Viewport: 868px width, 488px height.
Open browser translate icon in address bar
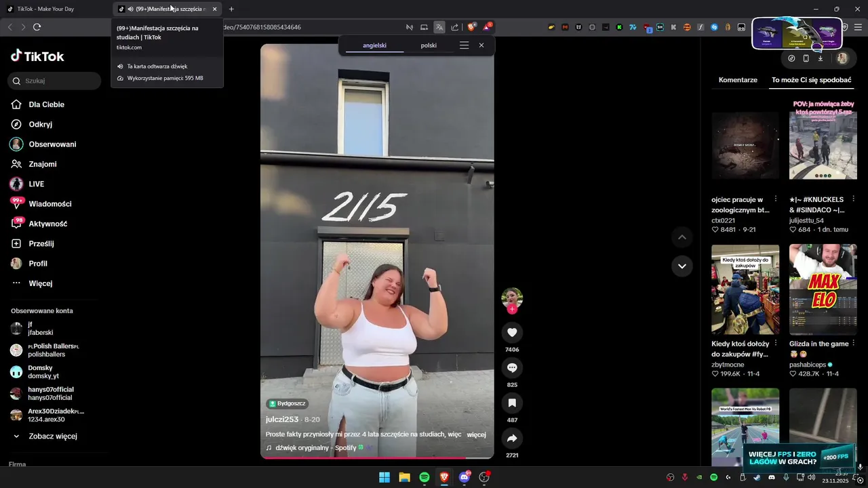click(x=439, y=27)
